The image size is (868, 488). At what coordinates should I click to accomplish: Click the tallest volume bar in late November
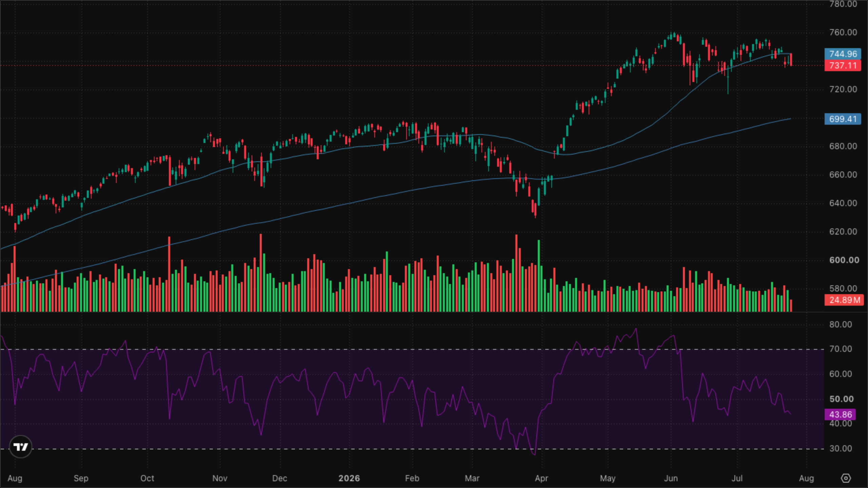click(x=261, y=272)
